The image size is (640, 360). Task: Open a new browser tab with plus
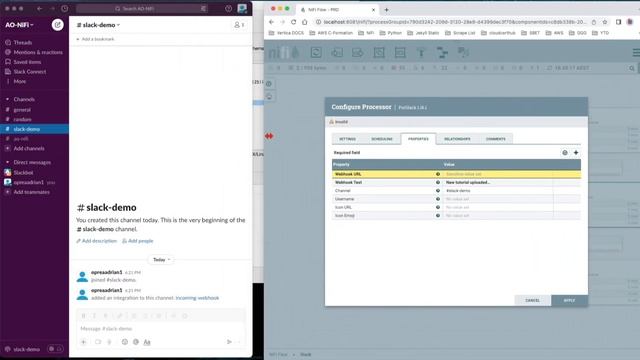click(x=386, y=9)
